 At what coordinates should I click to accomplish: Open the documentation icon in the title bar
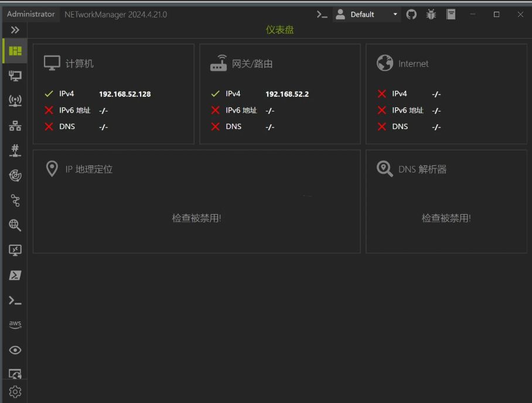(451, 14)
